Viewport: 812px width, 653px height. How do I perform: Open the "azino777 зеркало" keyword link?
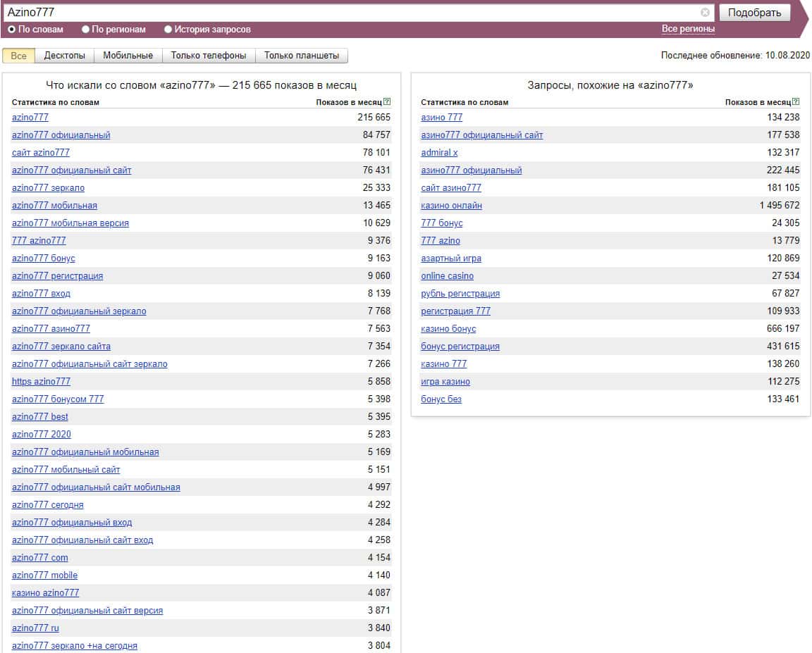48,188
